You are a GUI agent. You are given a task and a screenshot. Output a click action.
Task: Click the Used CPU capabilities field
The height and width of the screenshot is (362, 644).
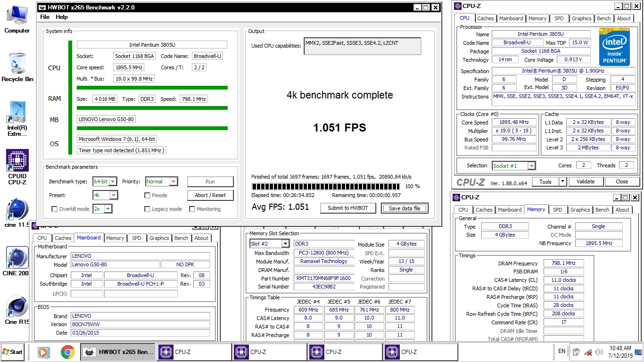click(x=363, y=46)
